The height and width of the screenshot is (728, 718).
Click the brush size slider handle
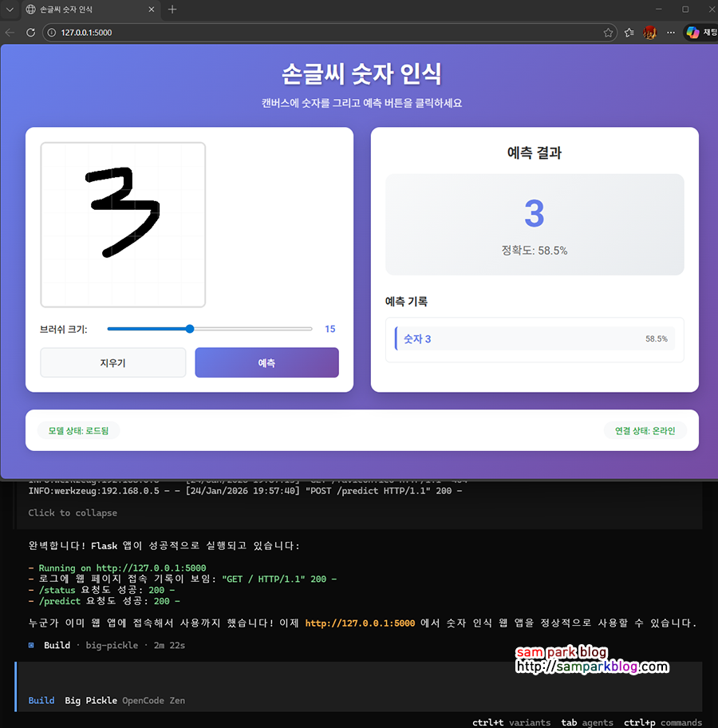click(189, 329)
